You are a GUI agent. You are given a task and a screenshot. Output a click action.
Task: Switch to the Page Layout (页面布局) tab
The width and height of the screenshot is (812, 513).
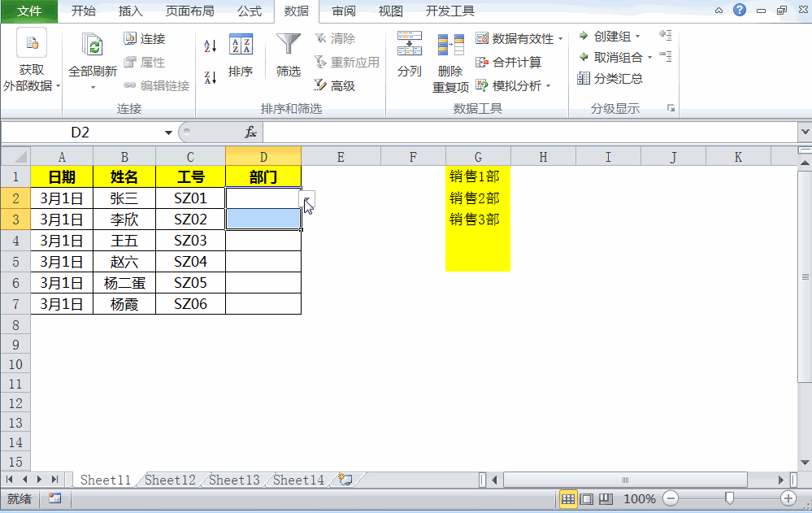(190, 11)
